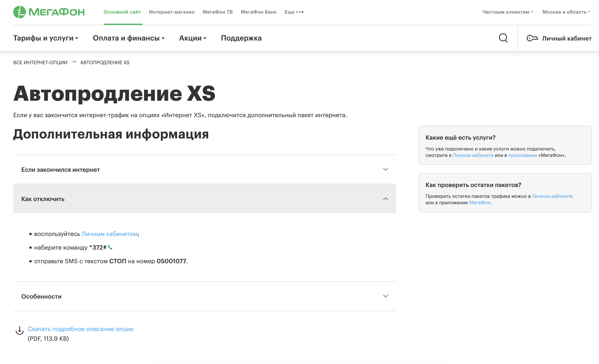Open the Акции dropdown menu
Viewport: 599px width, 364px height.
pos(192,38)
